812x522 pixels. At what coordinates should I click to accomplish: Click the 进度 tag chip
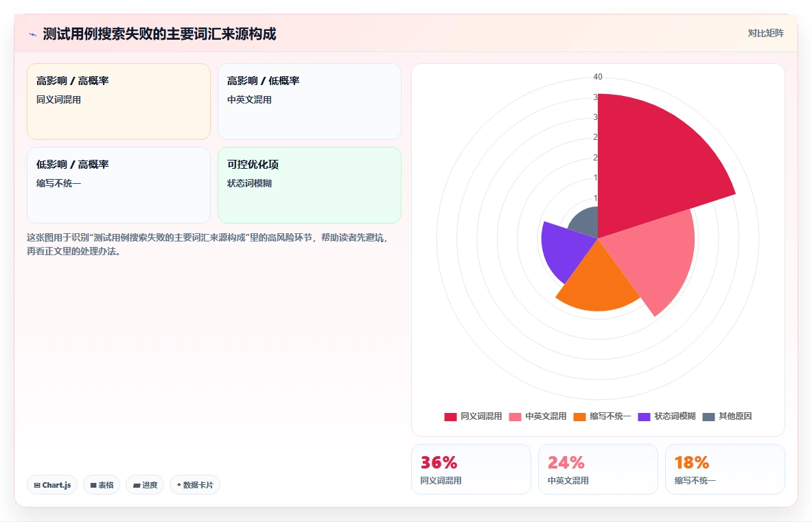(145, 485)
